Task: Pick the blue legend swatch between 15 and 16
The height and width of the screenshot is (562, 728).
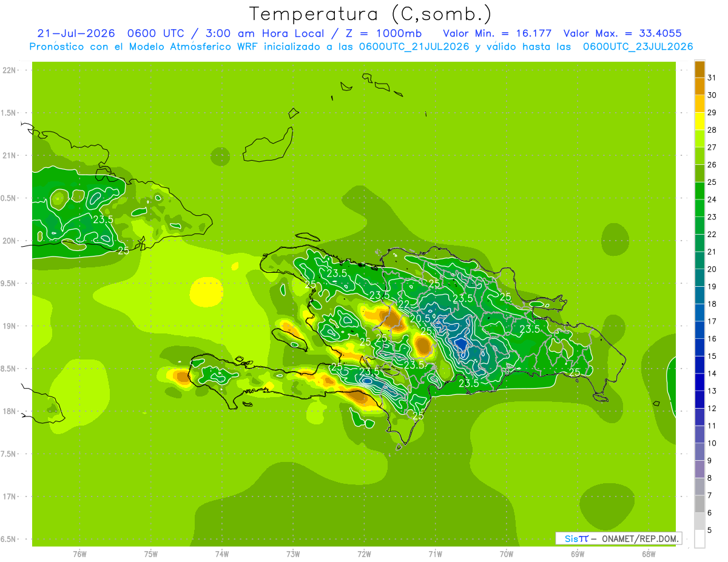Action: click(x=699, y=347)
